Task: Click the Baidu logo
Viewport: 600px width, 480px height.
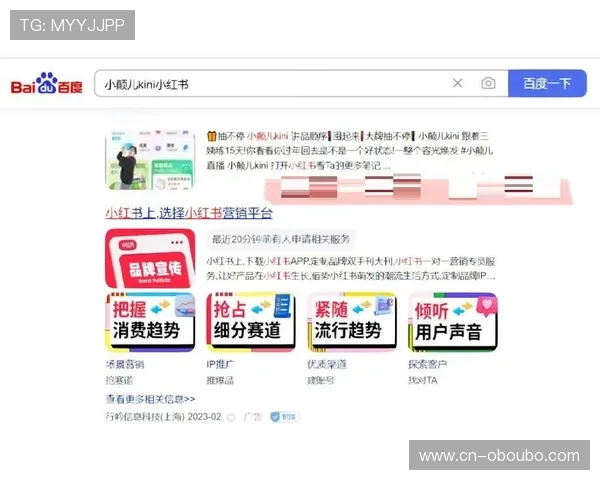Action: pyautogui.click(x=47, y=83)
